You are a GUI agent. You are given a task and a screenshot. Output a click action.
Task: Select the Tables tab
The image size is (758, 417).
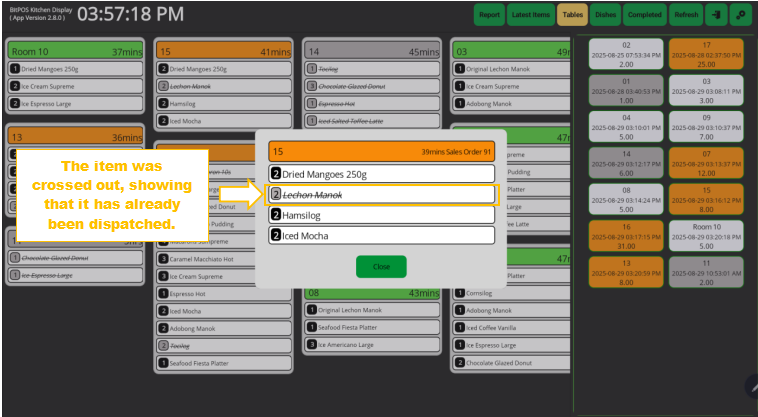pyautogui.click(x=572, y=15)
